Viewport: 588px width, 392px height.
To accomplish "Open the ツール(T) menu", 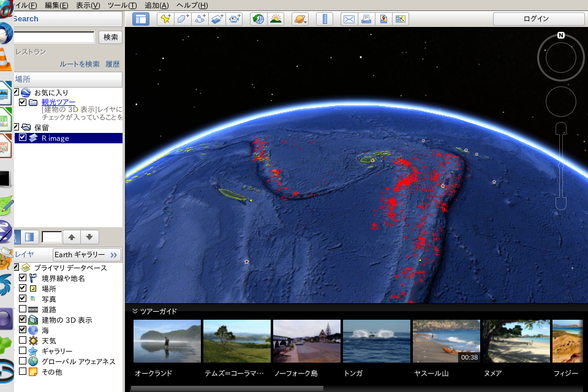I will pyautogui.click(x=123, y=6).
